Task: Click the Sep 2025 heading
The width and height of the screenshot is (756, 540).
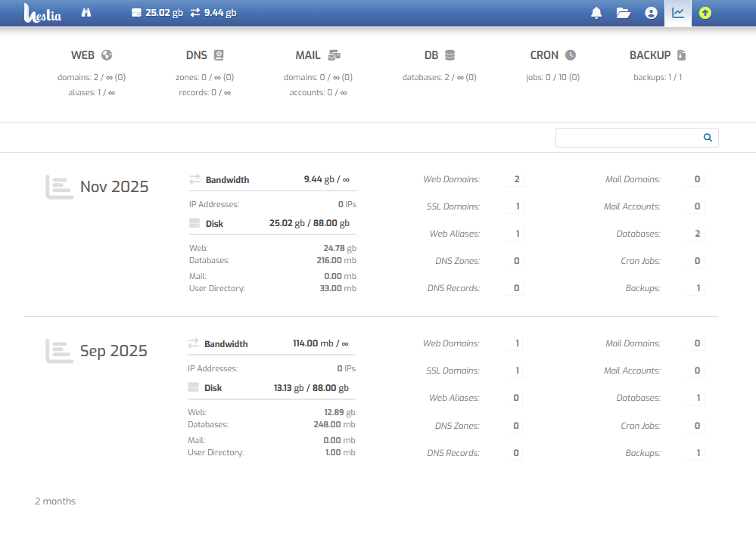Action: click(114, 351)
